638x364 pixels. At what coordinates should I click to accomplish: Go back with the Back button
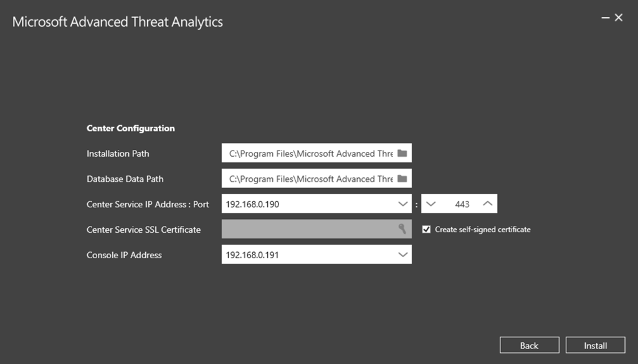tap(529, 345)
